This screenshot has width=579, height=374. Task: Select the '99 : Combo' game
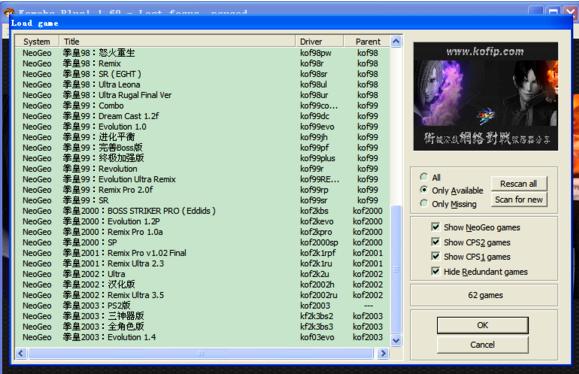tap(202, 106)
